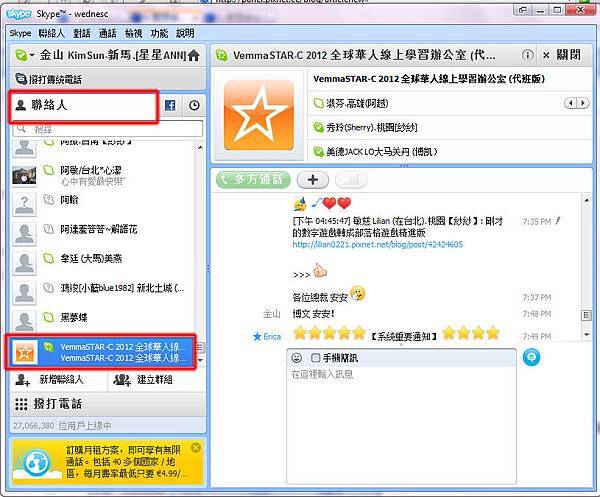Click the Skype logo in title bar
Viewport: 600px width, 497px height.
pos(18,14)
